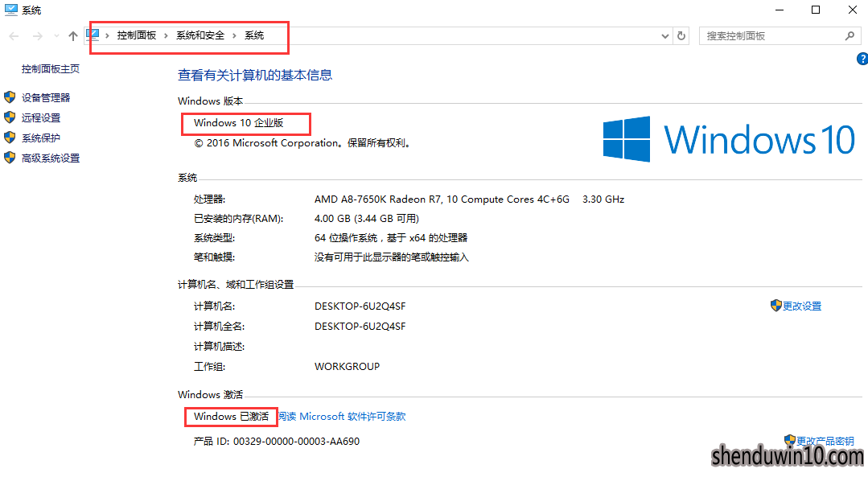
Task: Expand chevron after 控制面板 breadcrumb
Action: [x=166, y=36]
